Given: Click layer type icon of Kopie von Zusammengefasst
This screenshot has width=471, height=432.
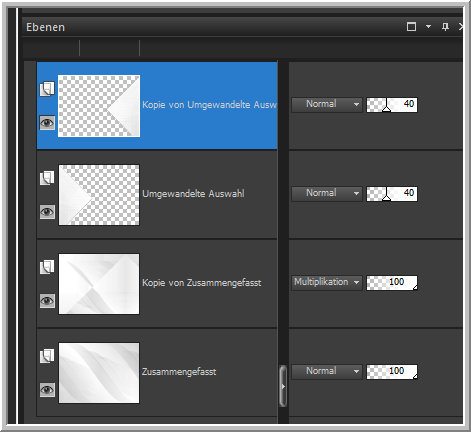Looking at the screenshot, I should point(47,267).
